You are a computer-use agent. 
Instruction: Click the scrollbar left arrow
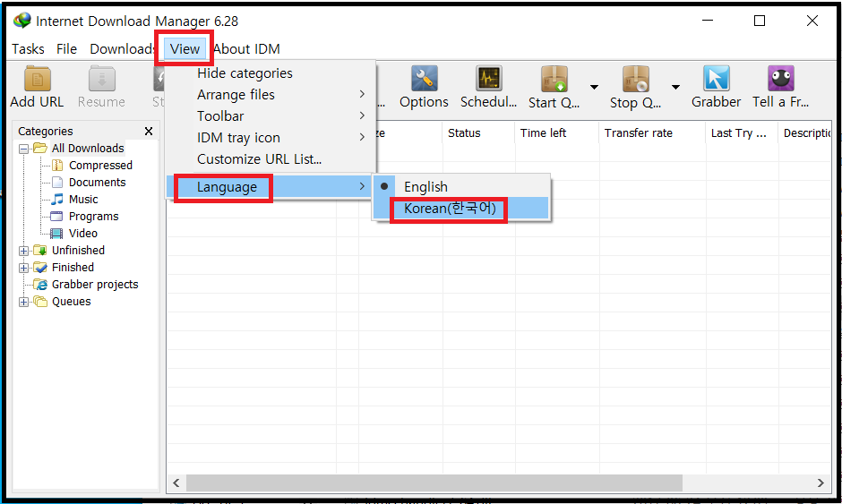176,483
